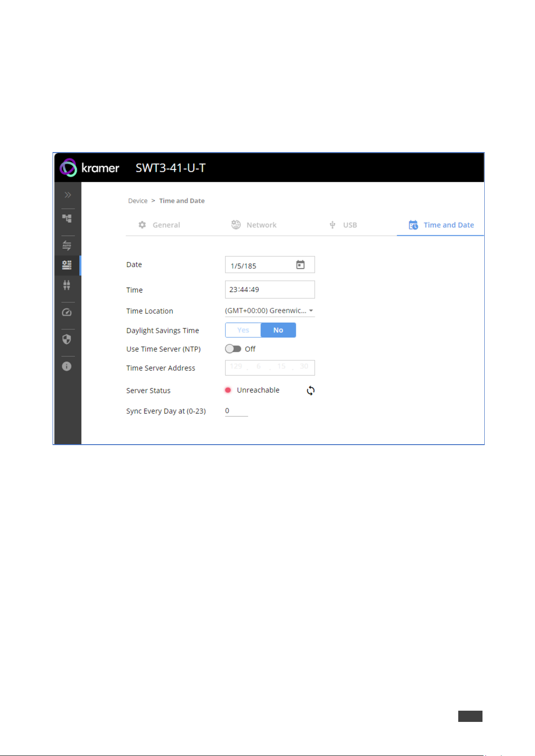Toggle Use Time Server (NTP) switch
Viewport: 535px width, 756px height.
233,349
